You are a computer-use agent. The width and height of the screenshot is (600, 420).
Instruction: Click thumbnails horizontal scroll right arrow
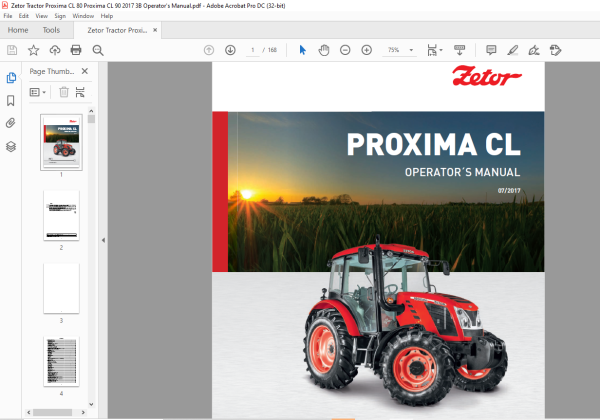click(83, 412)
